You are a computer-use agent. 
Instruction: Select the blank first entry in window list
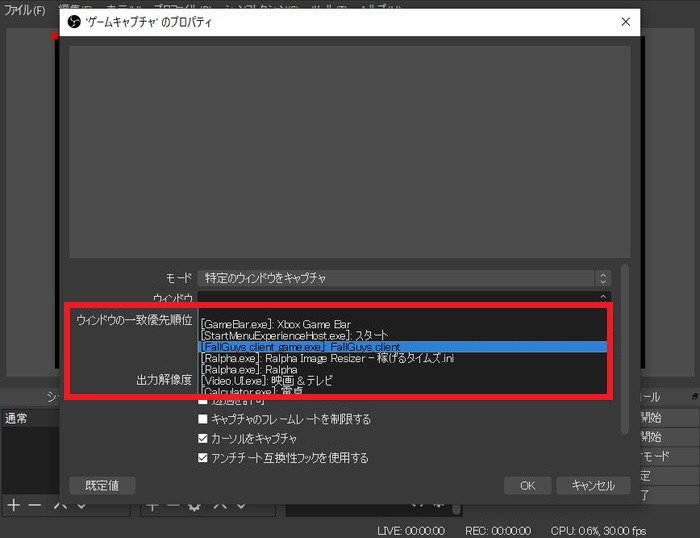[402, 313]
